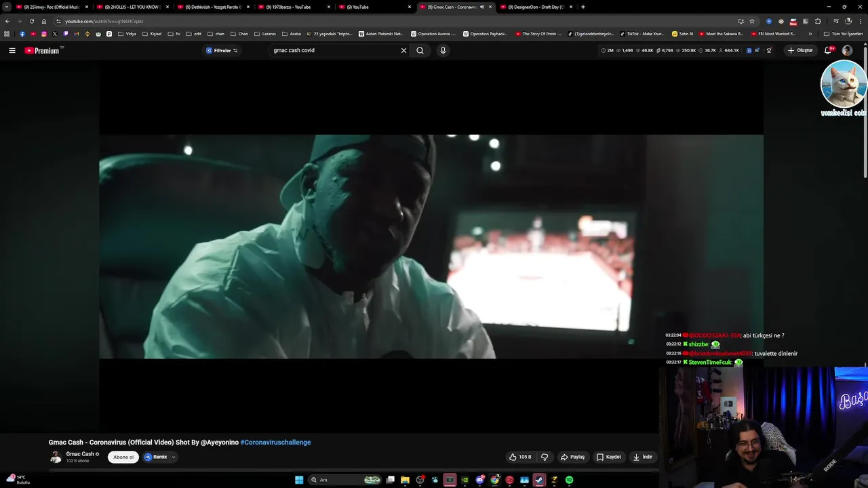868x488 pixels.
Task: Click the Abone ol subscribe button
Action: tap(123, 457)
